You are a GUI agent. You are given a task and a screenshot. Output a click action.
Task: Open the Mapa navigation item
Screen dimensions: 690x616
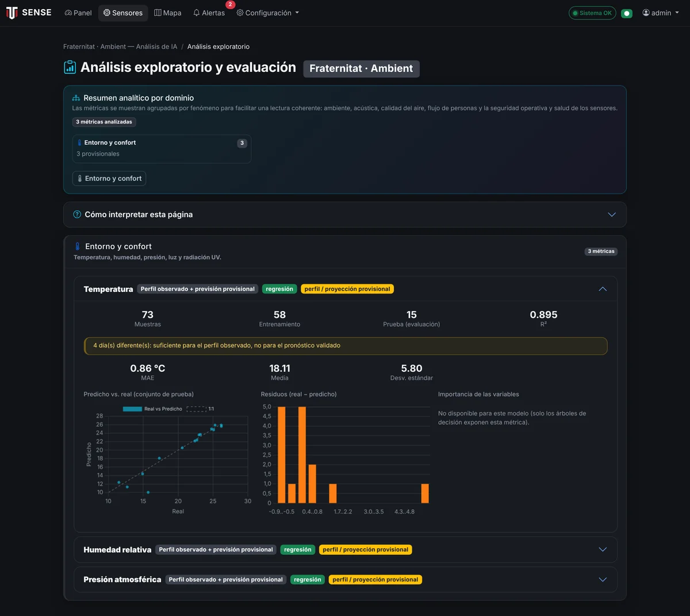pyautogui.click(x=168, y=13)
